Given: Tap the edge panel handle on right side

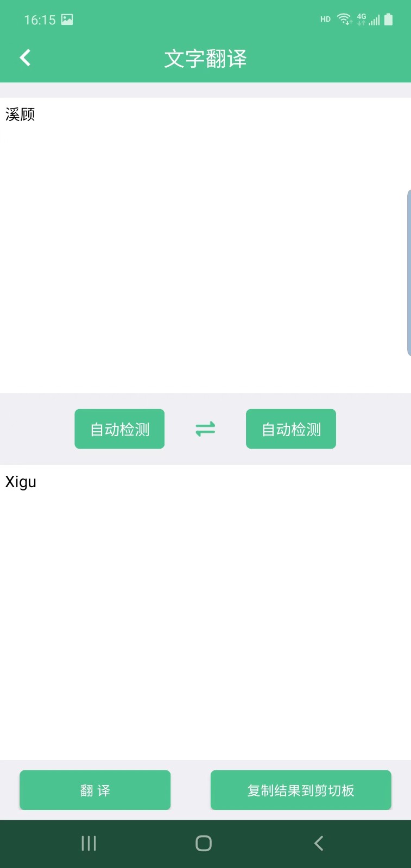Looking at the screenshot, I should 408,273.
